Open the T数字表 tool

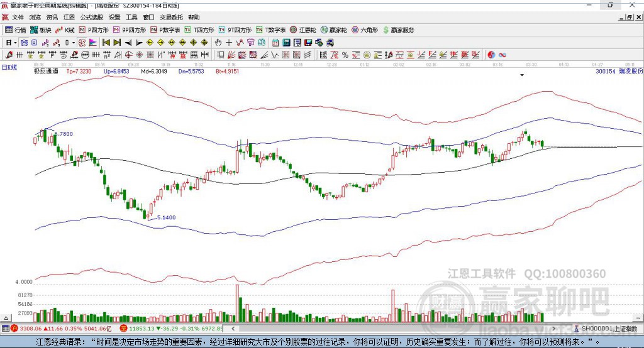click(270, 30)
